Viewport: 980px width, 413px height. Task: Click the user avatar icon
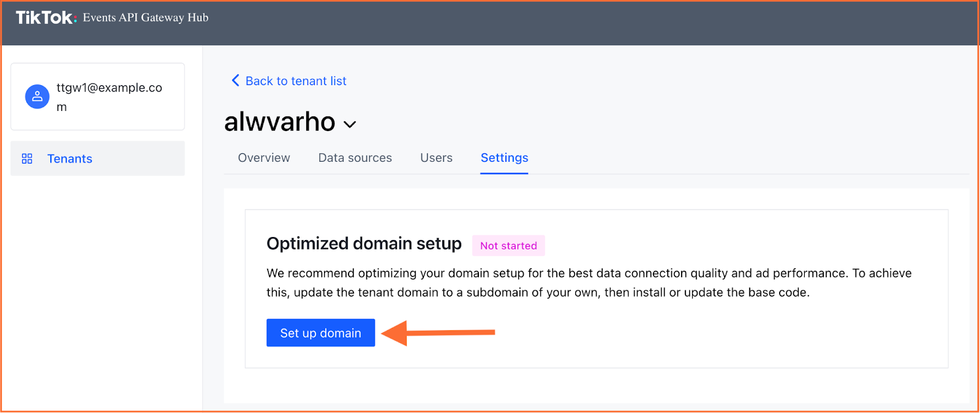pyautogui.click(x=37, y=97)
